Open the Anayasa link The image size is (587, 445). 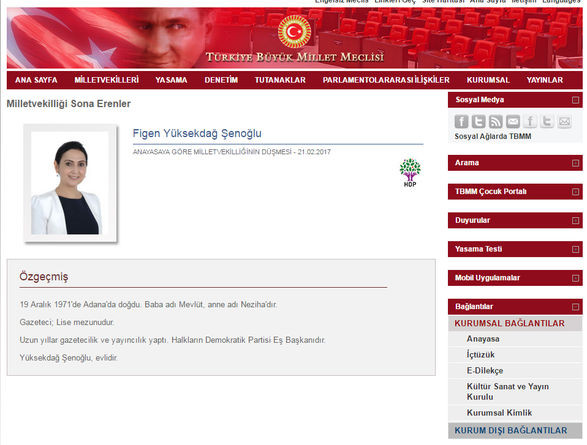click(x=483, y=339)
